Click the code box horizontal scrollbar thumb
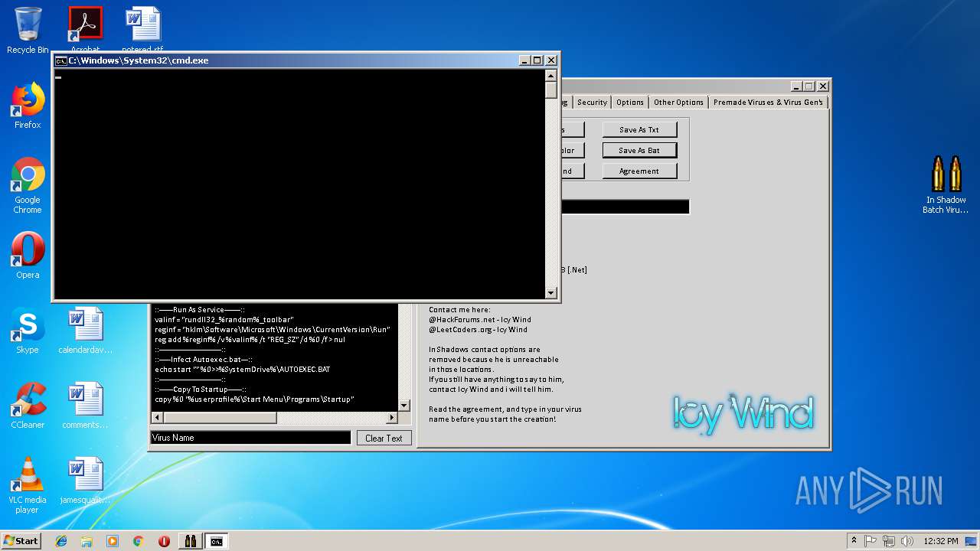Screen dimensions: 980x551 tap(220, 418)
